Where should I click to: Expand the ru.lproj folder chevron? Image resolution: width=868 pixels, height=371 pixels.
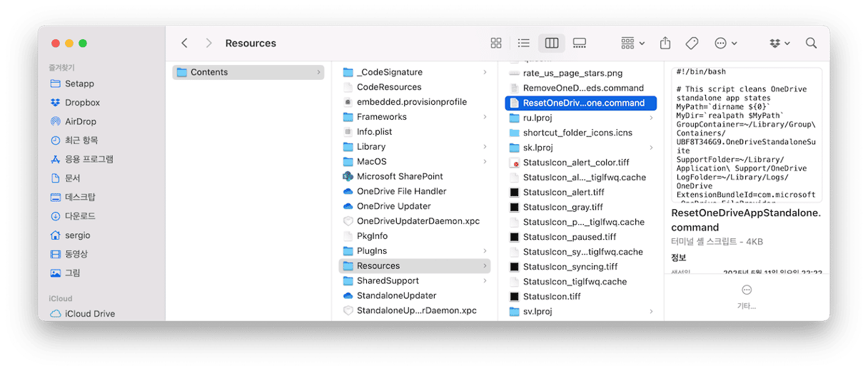click(x=651, y=118)
